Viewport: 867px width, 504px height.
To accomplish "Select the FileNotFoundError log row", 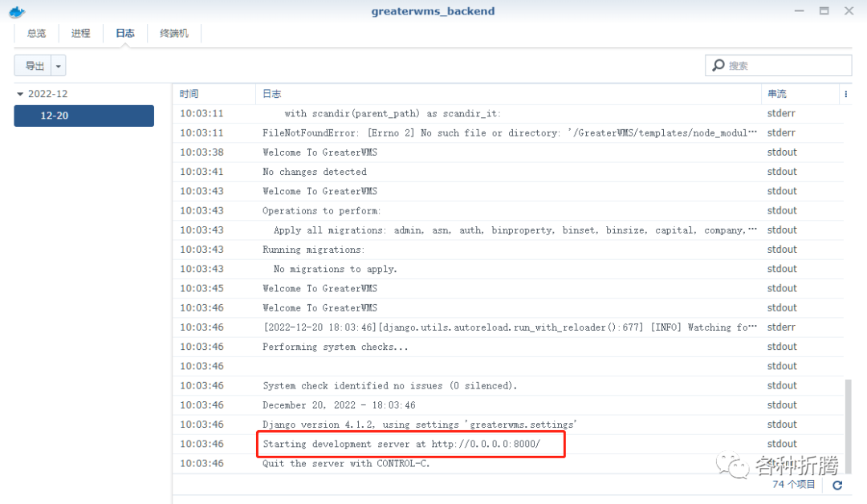I will click(x=508, y=133).
